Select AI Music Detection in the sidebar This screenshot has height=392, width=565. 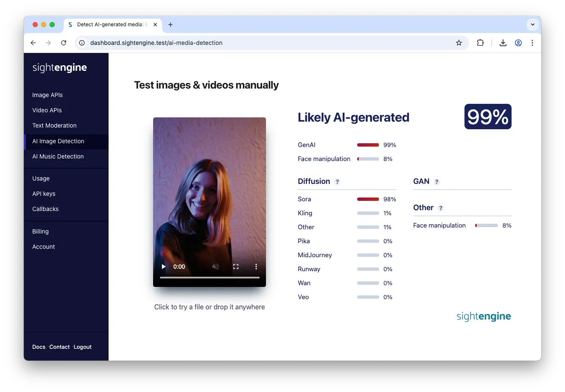58,156
